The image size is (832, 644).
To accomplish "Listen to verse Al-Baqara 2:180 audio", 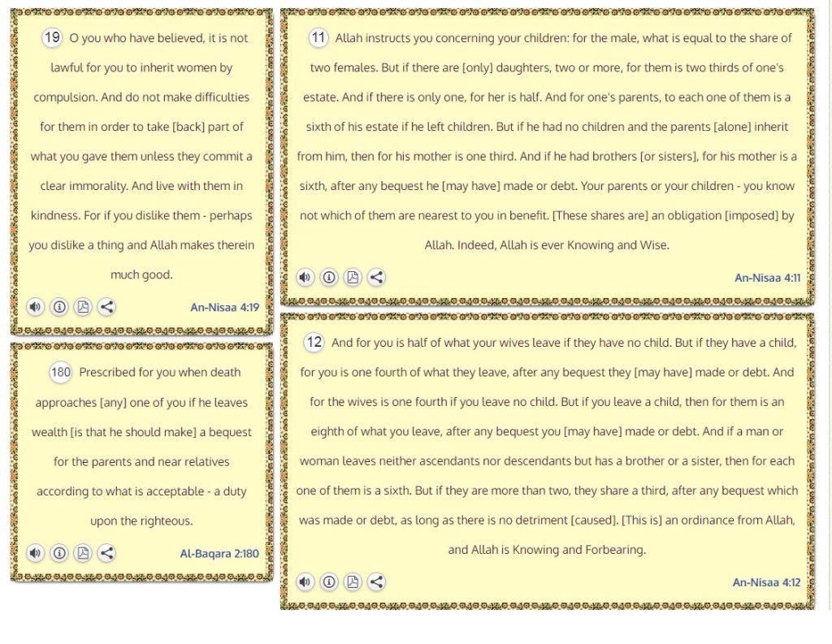I will 35,553.
